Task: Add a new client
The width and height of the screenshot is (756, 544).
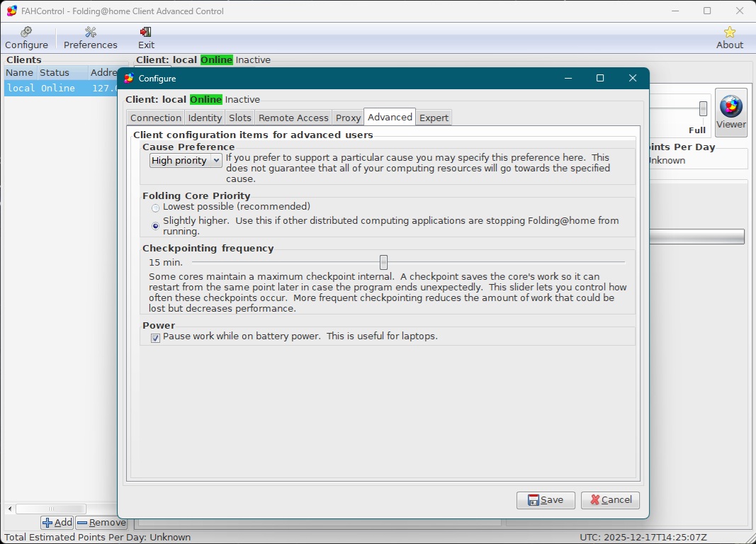Action: tap(57, 522)
